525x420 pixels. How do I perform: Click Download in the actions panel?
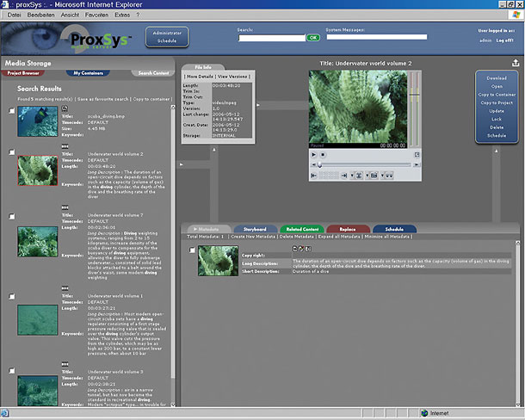tap(497, 77)
